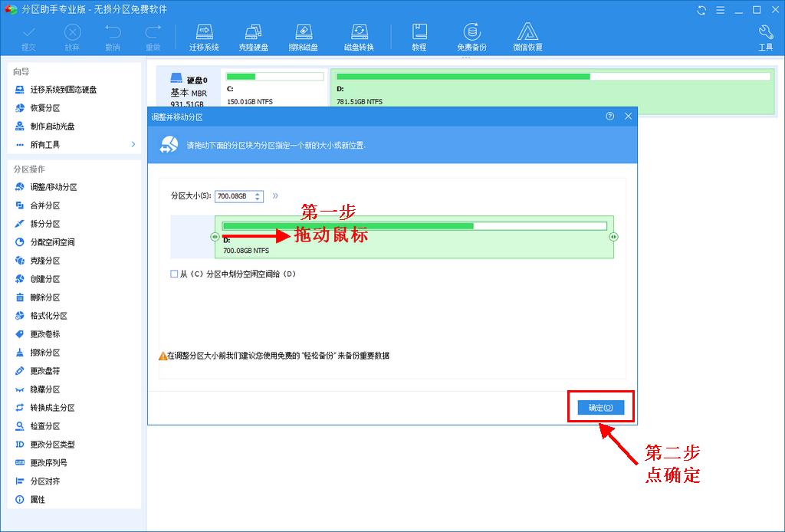Click the 擦除磁盘 wipe disk icon
The image size is (785, 532).
[x=304, y=36]
